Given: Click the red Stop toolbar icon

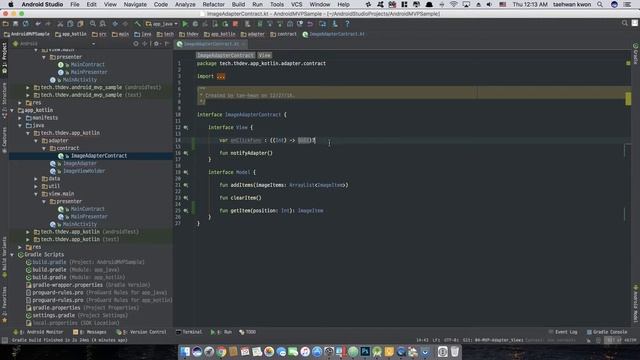Looking at the screenshot, I should [x=235, y=24].
